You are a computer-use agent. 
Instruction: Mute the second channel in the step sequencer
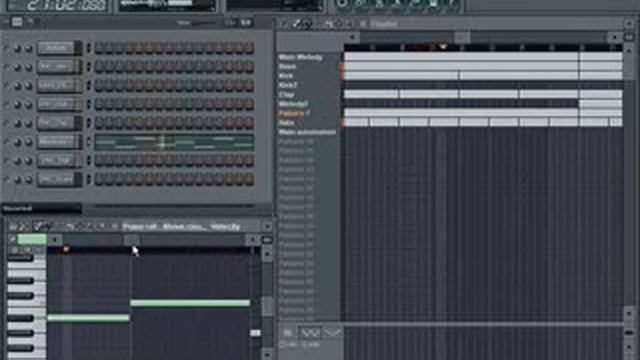pyautogui.click(x=7, y=67)
